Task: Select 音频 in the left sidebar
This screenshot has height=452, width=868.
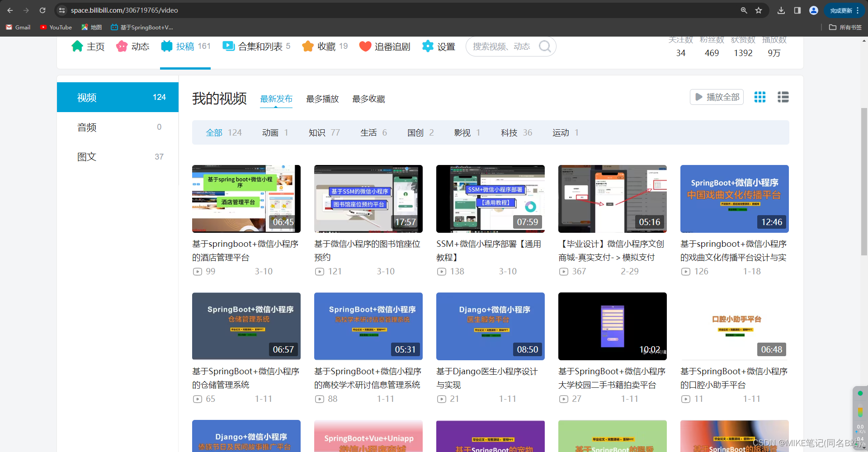Action: coord(118,127)
